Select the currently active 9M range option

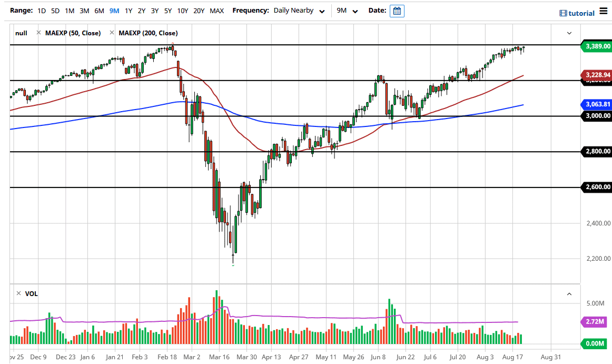(x=113, y=10)
